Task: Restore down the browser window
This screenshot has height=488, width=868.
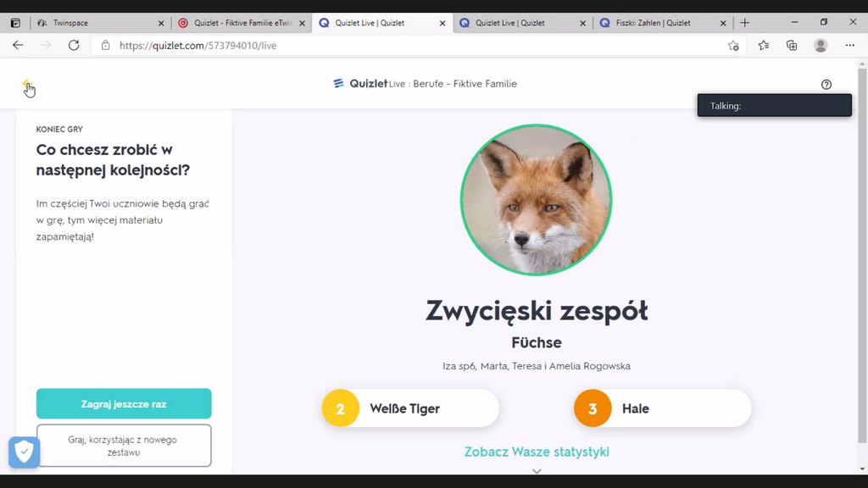Action: (x=824, y=22)
